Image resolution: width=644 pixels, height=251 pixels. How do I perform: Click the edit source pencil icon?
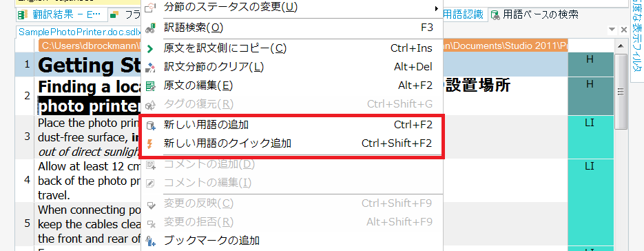[x=151, y=86]
